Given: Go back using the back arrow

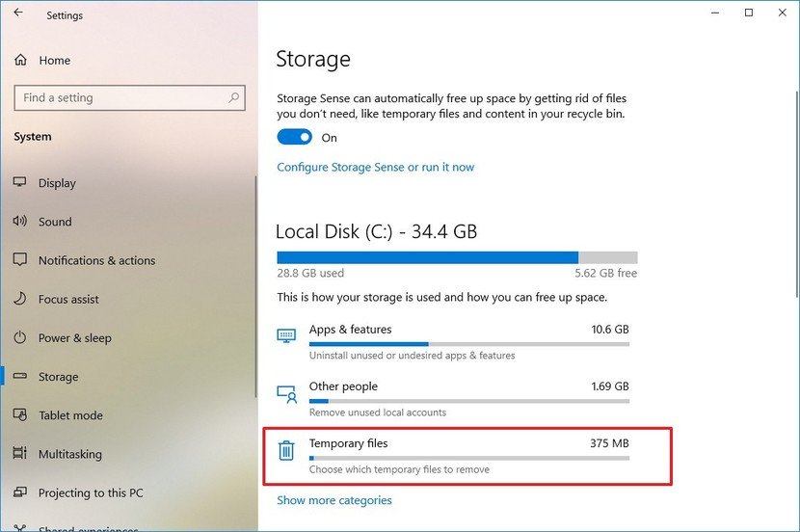Looking at the screenshot, I should pyautogui.click(x=19, y=14).
